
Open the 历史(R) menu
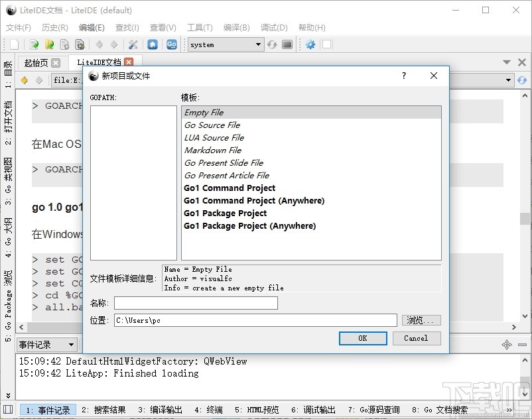point(54,27)
